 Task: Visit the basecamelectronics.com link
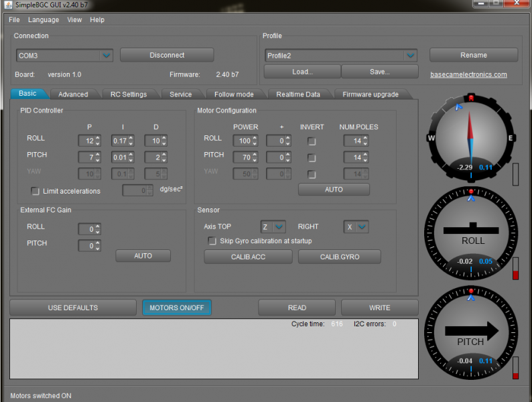[x=468, y=75]
